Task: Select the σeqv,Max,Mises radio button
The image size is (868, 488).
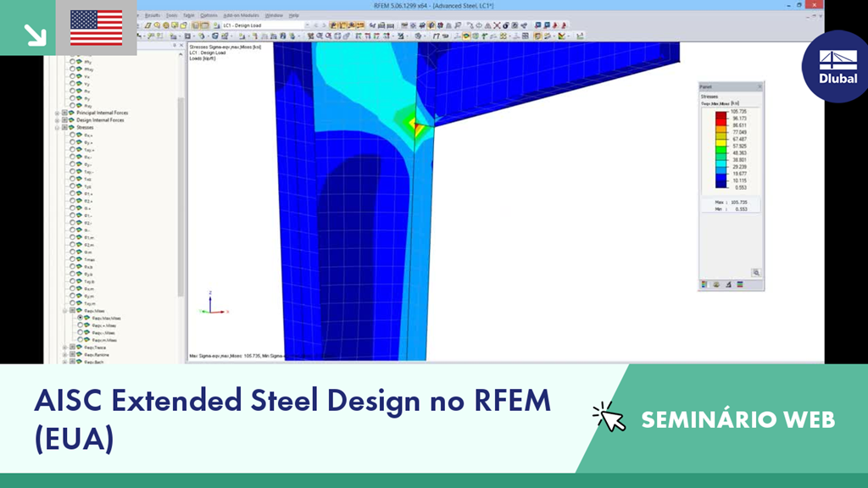Action: (81, 319)
